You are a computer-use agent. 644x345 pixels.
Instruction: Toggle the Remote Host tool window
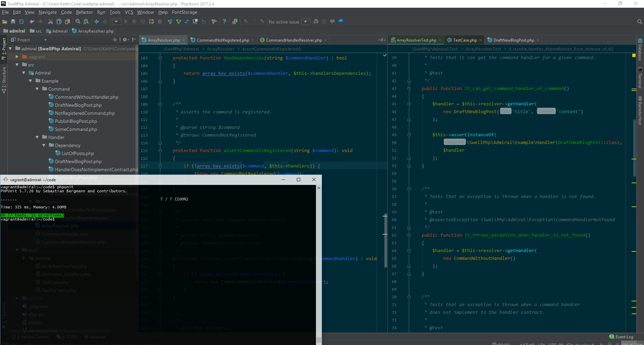coord(640,110)
